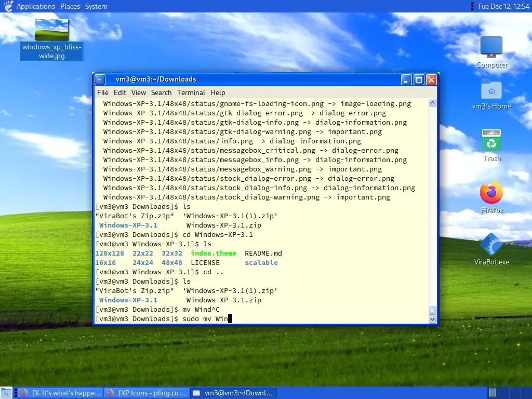532x399 pixels.
Task: Click the top panel handle dots near clock
Action: coord(472,6)
